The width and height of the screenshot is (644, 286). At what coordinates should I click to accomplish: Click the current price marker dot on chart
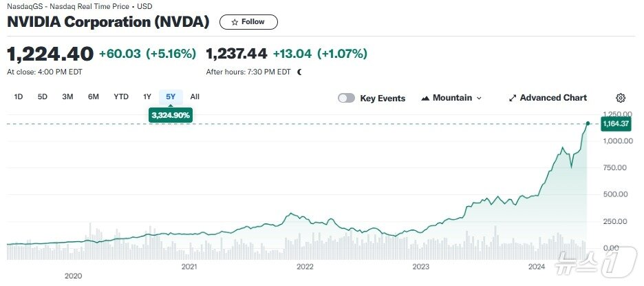click(x=588, y=123)
